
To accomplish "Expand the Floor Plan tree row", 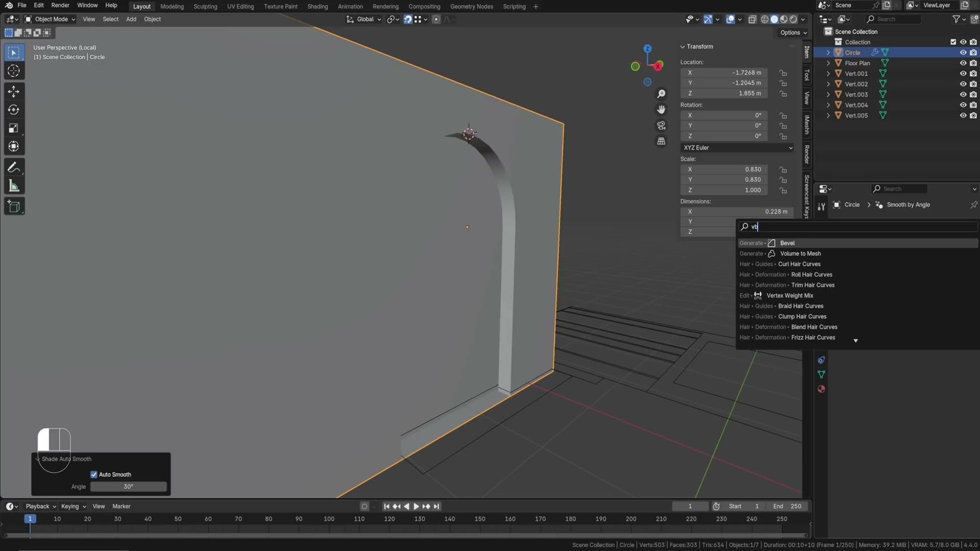I will tap(828, 63).
